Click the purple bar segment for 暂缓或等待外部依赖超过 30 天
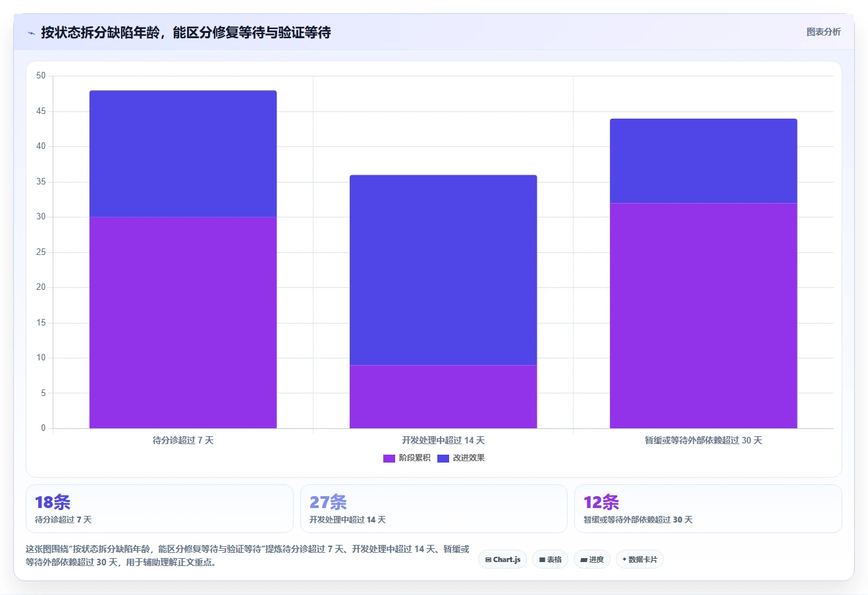Image resolution: width=868 pixels, height=595 pixels. tap(703, 316)
